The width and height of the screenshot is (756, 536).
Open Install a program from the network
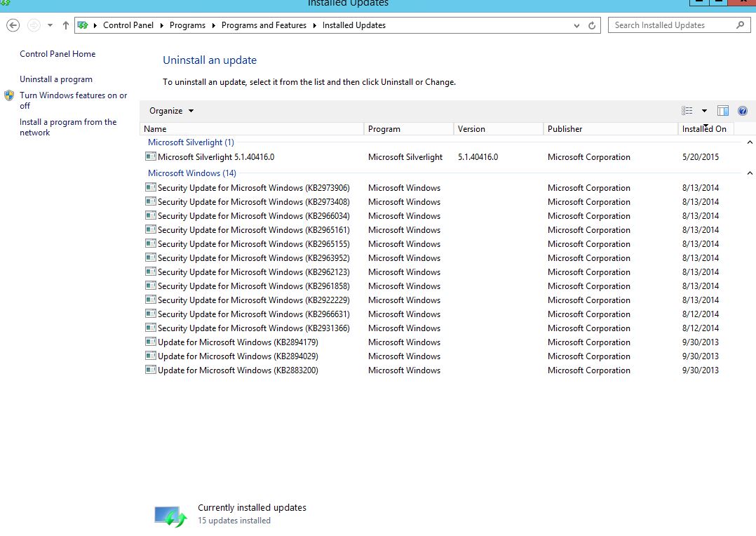pyautogui.click(x=68, y=128)
